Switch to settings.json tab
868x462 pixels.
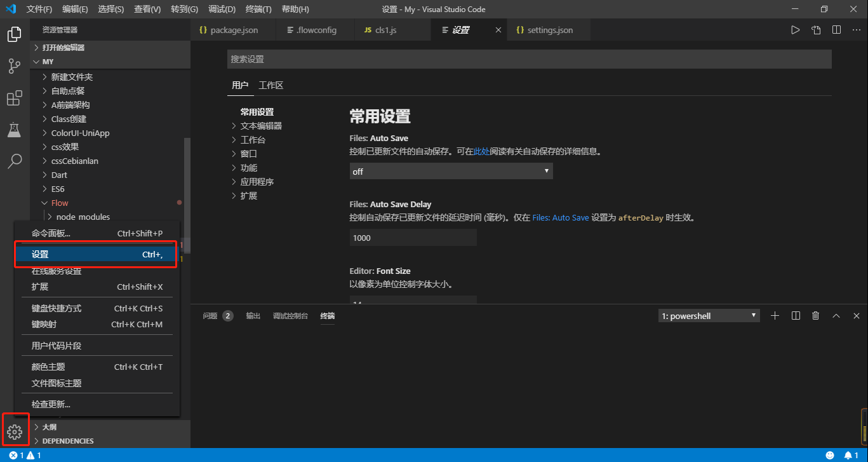pyautogui.click(x=549, y=30)
